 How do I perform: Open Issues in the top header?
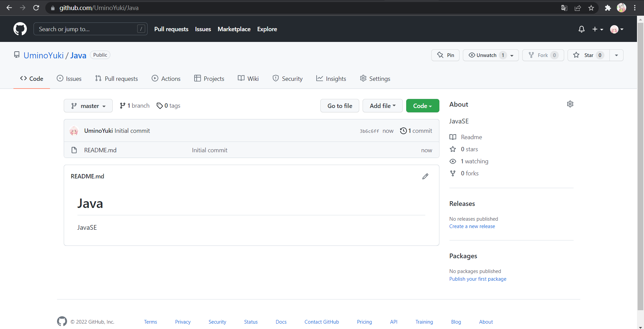click(x=203, y=29)
